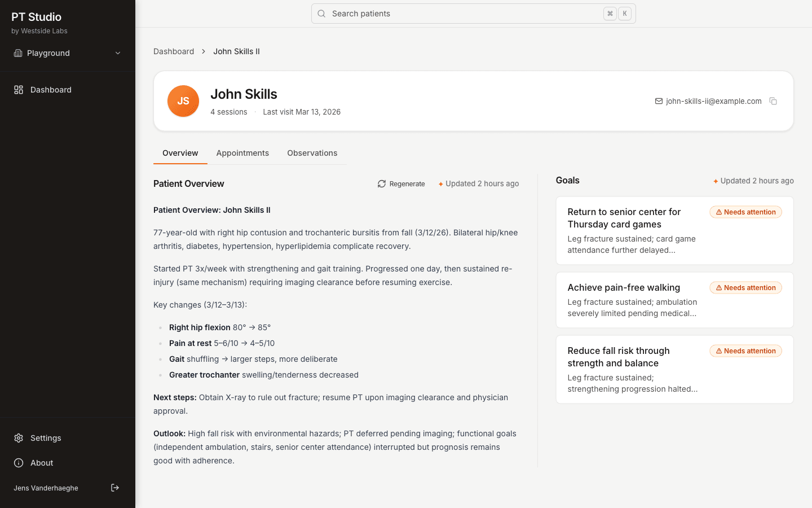Select the Dashboard grid icon in sidebar

coord(17,89)
